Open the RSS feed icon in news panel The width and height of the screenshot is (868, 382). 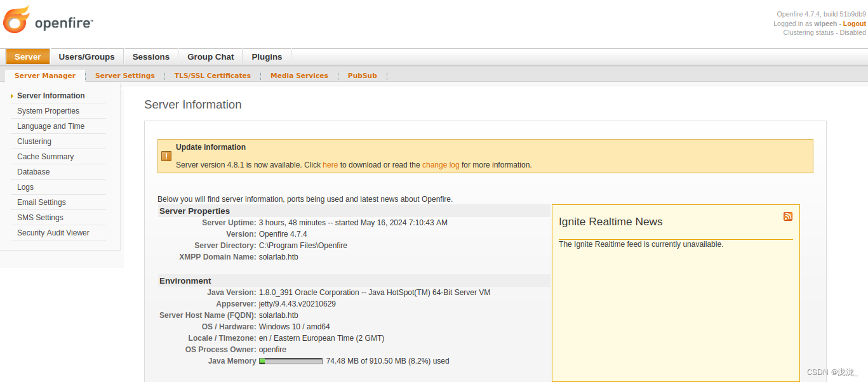(x=788, y=216)
